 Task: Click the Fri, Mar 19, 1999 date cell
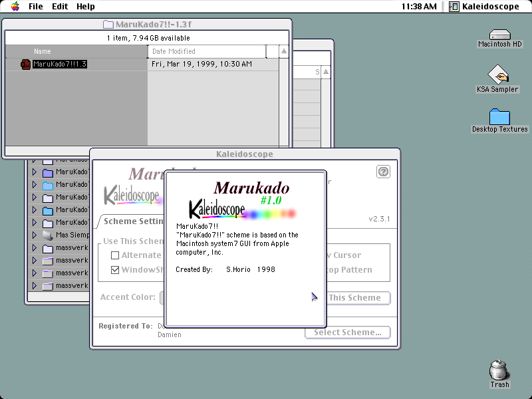point(202,64)
